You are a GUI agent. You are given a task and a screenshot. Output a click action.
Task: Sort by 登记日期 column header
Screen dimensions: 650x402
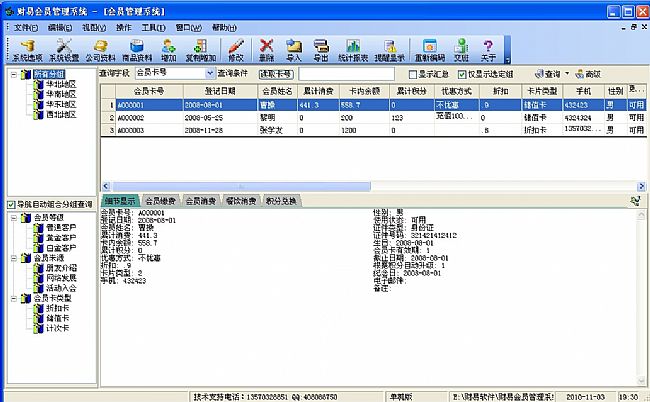tap(220, 91)
